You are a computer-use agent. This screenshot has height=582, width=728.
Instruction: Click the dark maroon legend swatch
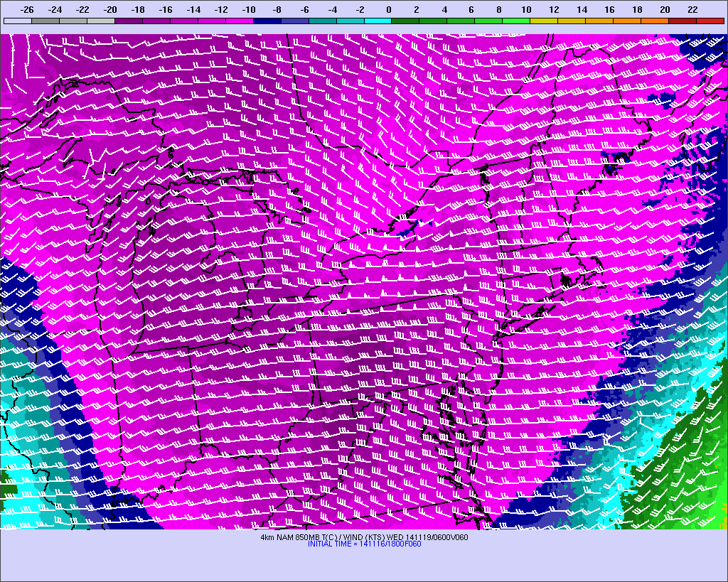(x=682, y=21)
